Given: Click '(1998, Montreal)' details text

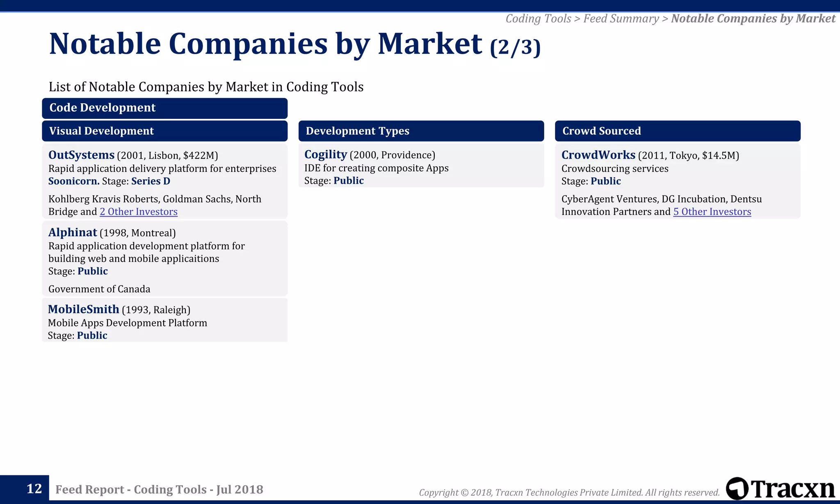Looking at the screenshot, I should 137,233.
